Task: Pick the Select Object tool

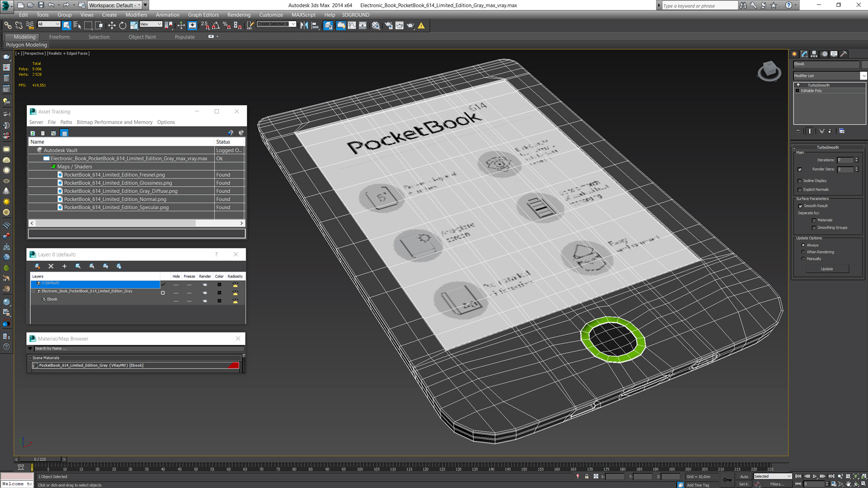Action: (66, 25)
